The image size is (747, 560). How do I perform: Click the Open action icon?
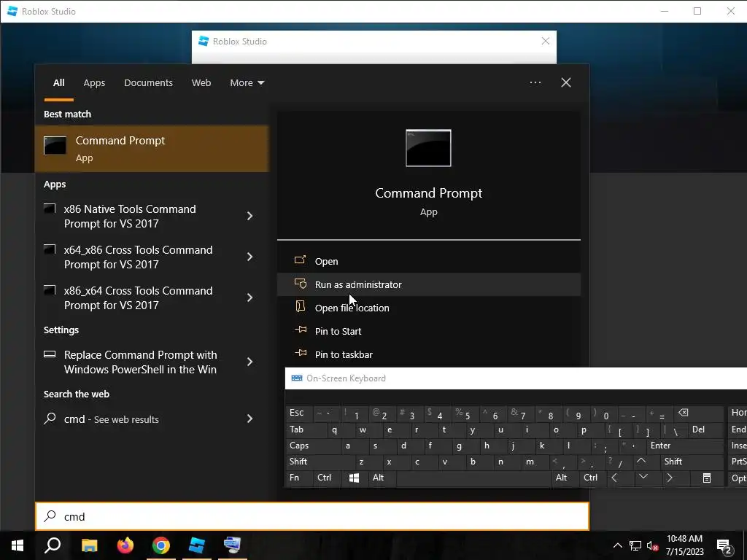[300, 260]
